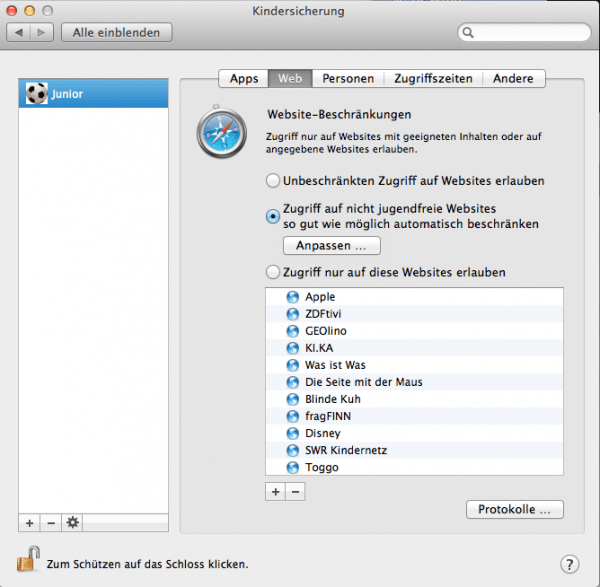The height and width of the screenshot is (587, 600).
Task: Click globe icon beside Die Seite mit der Maus
Action: [x=293, y=382]
